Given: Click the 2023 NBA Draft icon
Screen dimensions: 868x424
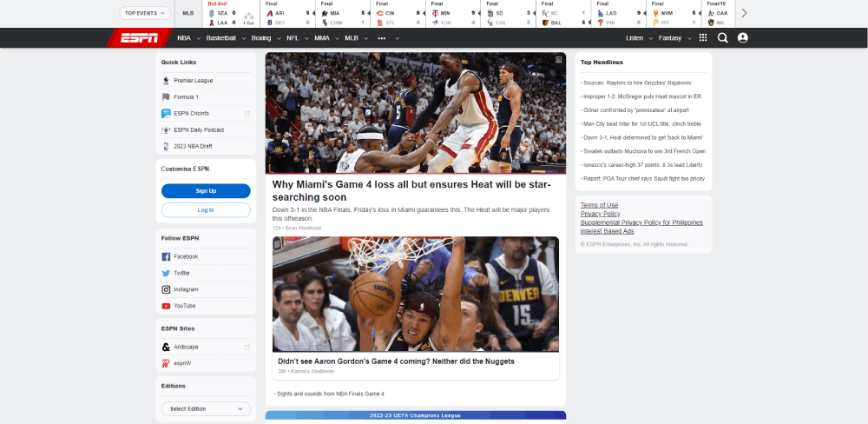Looking at the screenshot, I should point(166,146).
